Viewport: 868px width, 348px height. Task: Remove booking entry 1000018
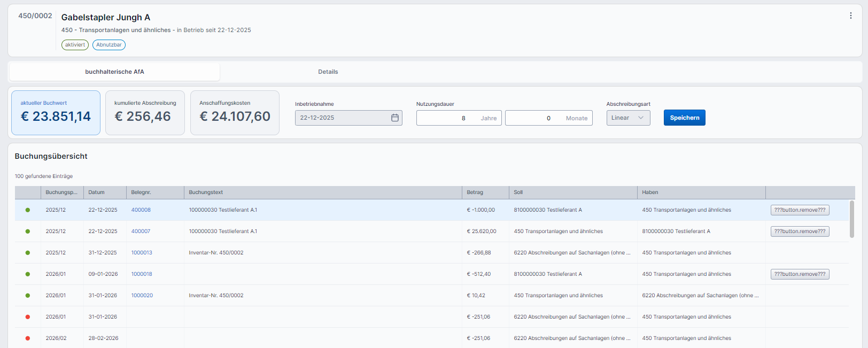[x=800, y=274]
